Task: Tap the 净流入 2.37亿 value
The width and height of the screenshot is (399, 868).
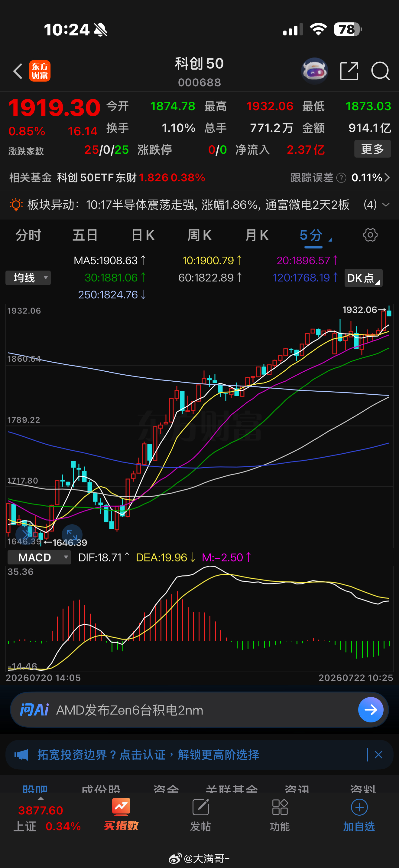Action: 306,150
